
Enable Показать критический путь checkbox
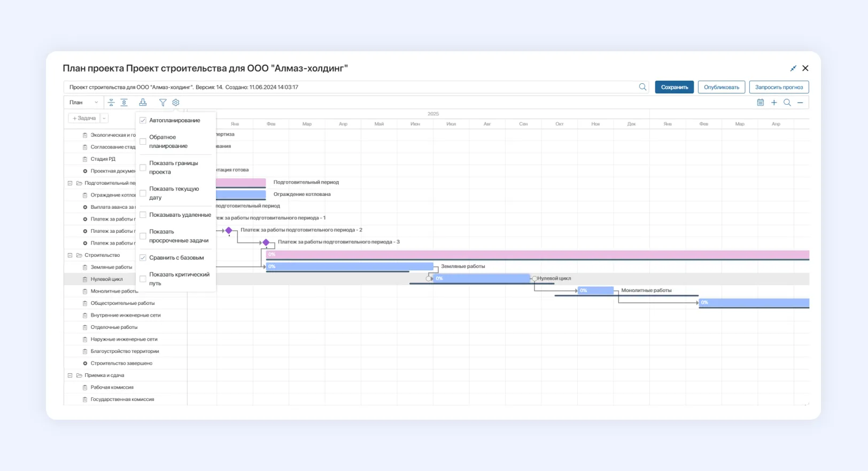(x=143, y=279)
